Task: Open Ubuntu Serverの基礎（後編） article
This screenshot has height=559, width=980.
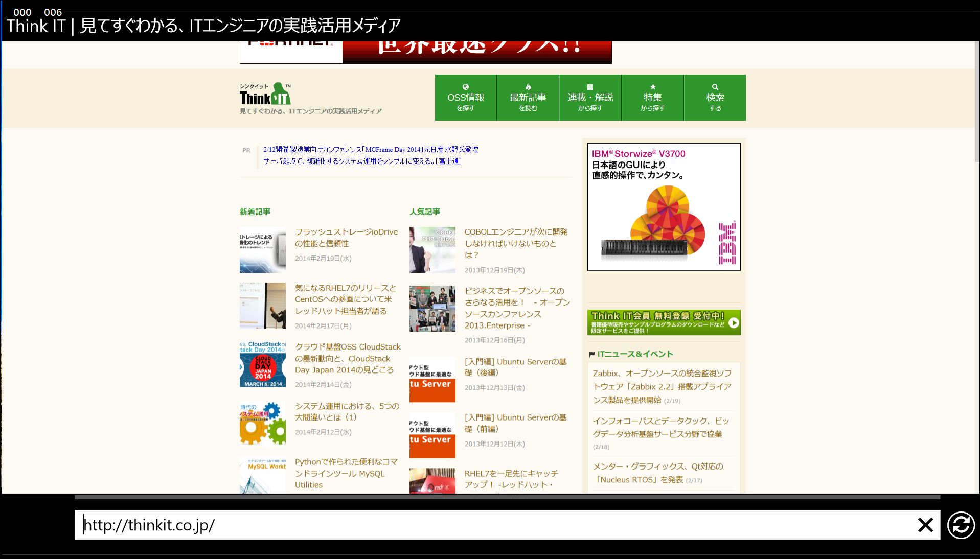Action: click(515, 367)
